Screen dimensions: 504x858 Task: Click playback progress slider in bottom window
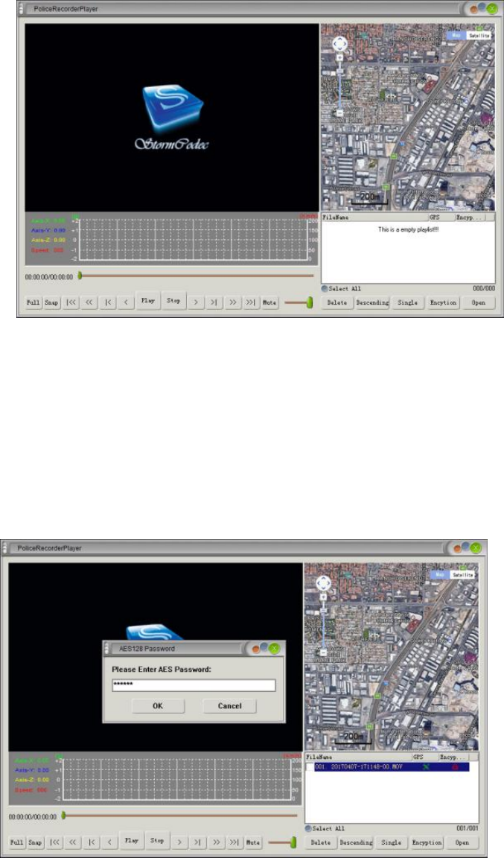180,816
